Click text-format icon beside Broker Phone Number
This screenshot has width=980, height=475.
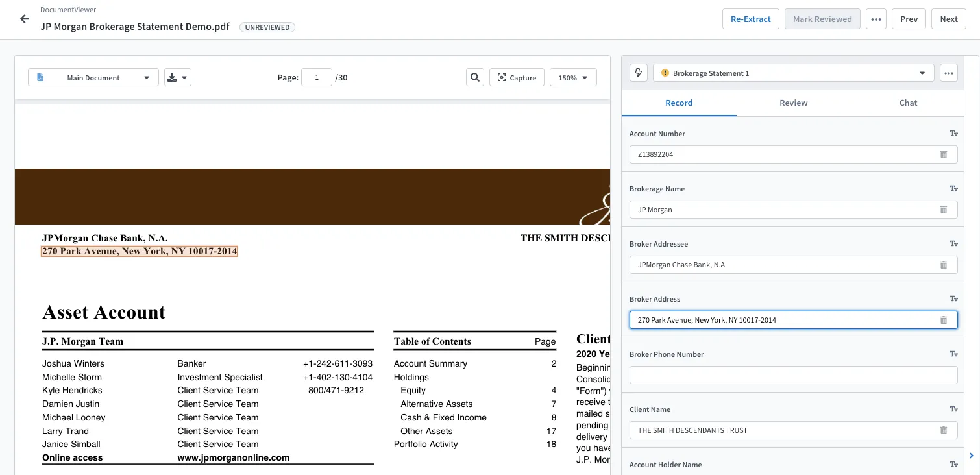pos(953,354)
